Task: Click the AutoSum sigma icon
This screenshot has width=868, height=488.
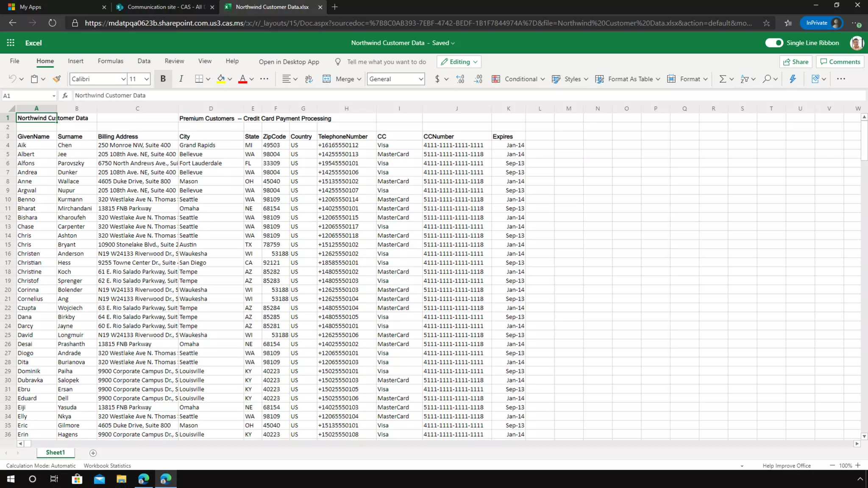Action: [723, 79]
